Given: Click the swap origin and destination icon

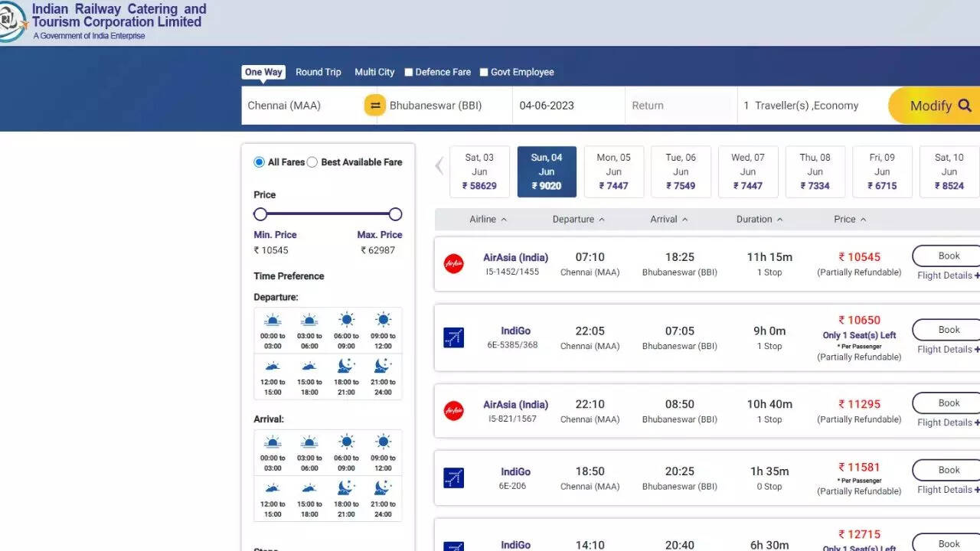Looking at the screenshot, I should (x=374, y=106).
